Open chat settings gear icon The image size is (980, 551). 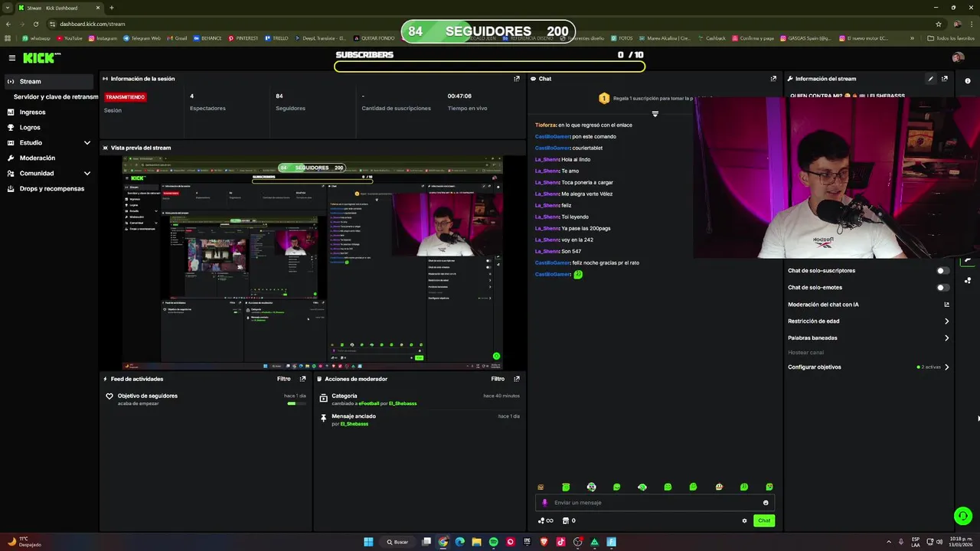coord(744,521)
